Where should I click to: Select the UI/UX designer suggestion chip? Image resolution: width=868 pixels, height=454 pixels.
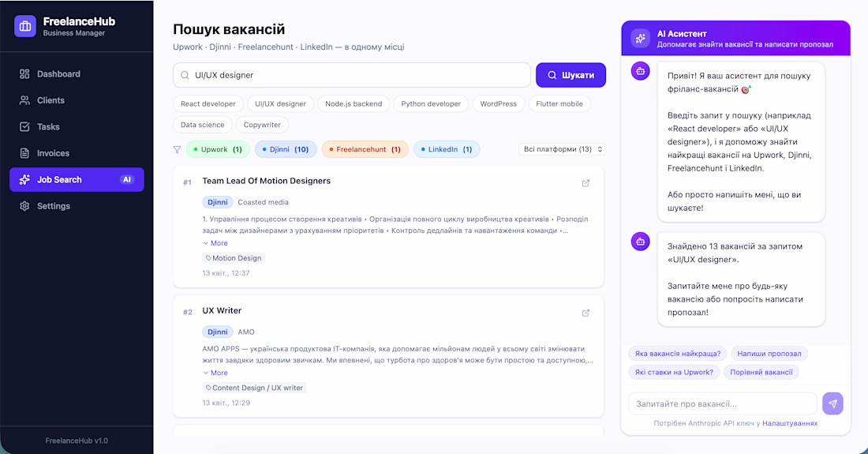click(281, 103)
